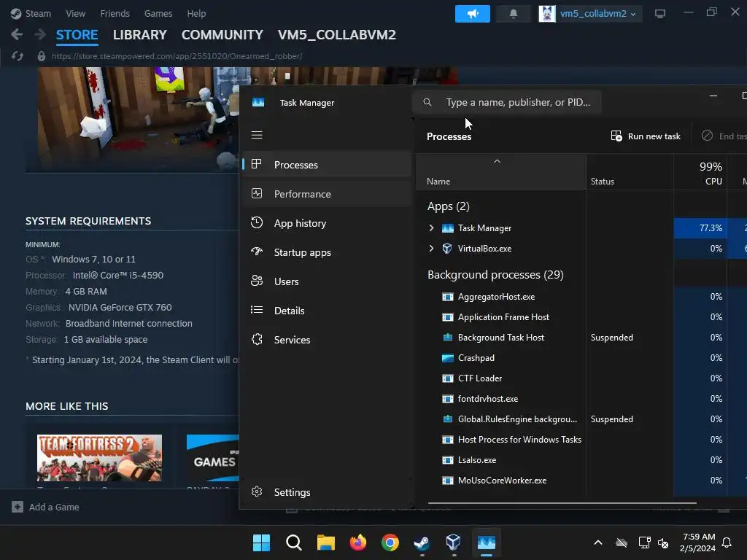747x560 pixels.
Task: Expand the Task Manager app row
Action: click(x=431, y=228)
